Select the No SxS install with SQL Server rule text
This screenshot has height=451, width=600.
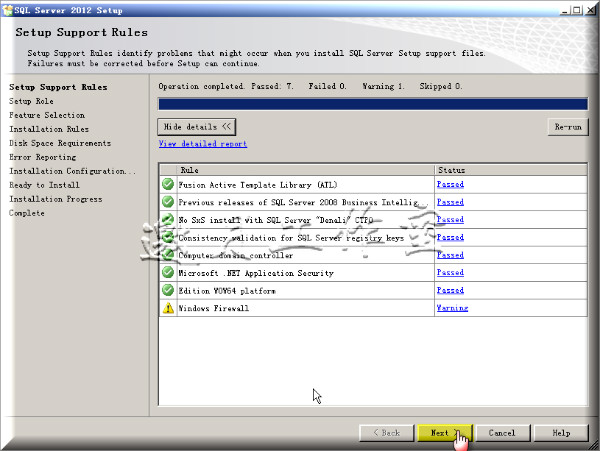(276, 220)
